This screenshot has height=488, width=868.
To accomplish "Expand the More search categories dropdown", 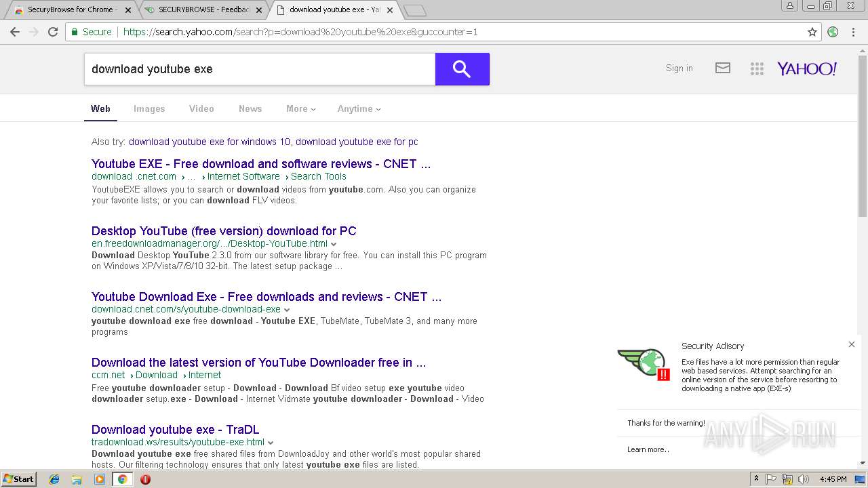I will (301, 108).
